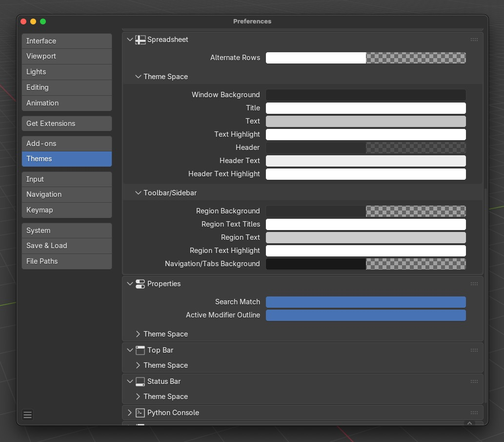Screen dimensions: 504x442
Task: Click the preferences vertical scrollbar
Action: (x=485, y=296)
